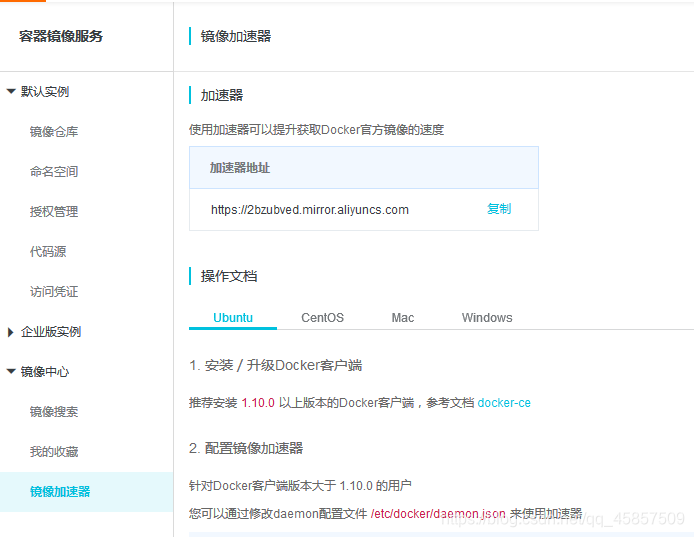Collapse the 默认实例 section arrow

coord(11,92)
